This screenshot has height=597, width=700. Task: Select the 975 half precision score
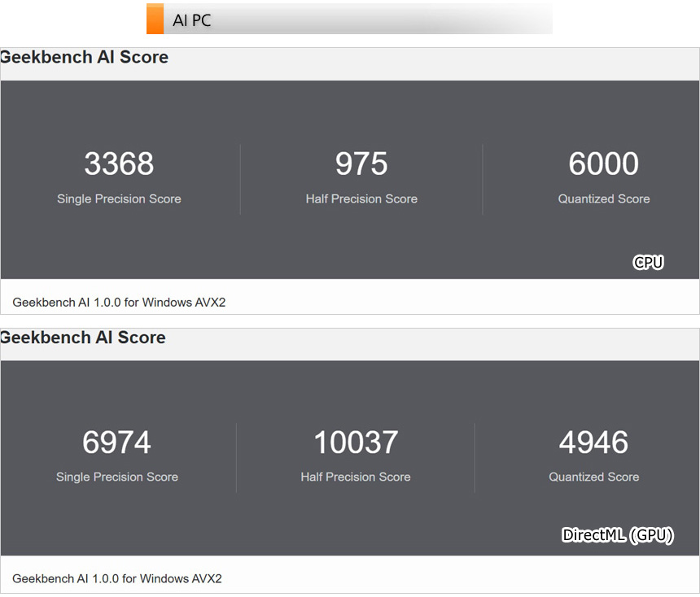[361, 163]
